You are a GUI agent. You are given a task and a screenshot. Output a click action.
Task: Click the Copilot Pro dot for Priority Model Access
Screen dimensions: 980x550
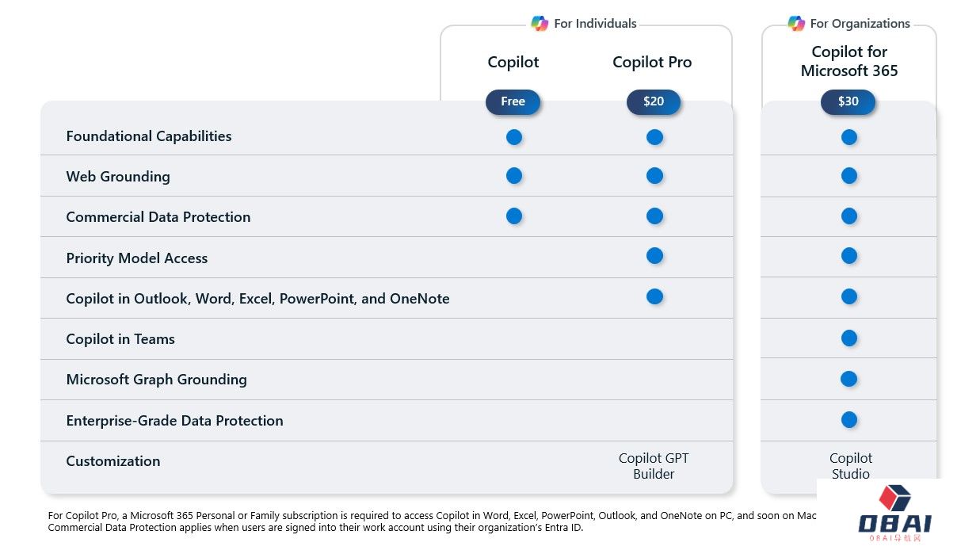click(654, 256)
